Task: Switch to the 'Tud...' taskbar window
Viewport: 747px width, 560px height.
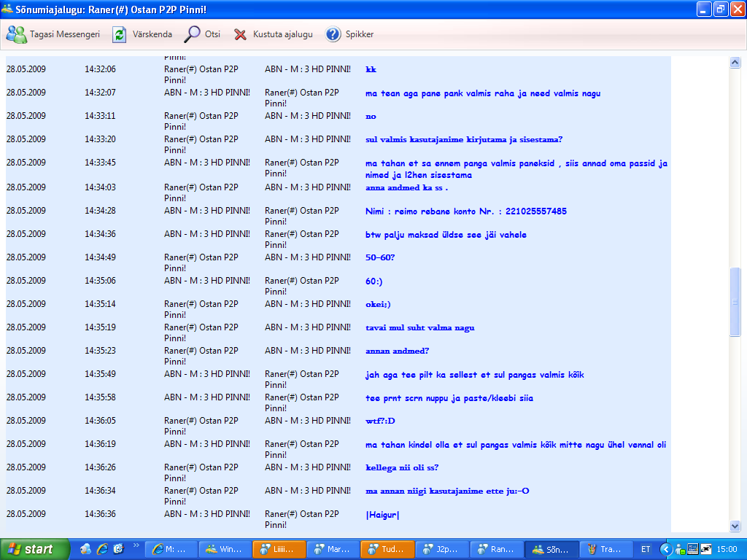Action: (x=387, y=549)
